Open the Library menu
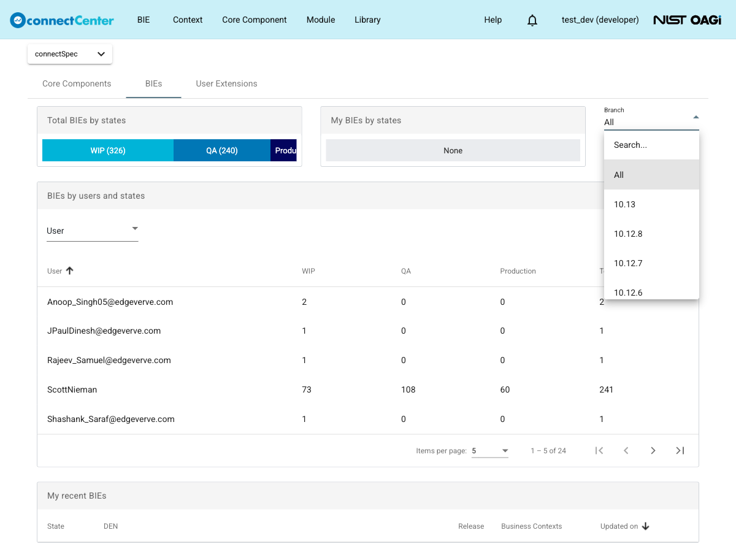The width and height of the screenshot is (736, 560). (x=367, y=20)
